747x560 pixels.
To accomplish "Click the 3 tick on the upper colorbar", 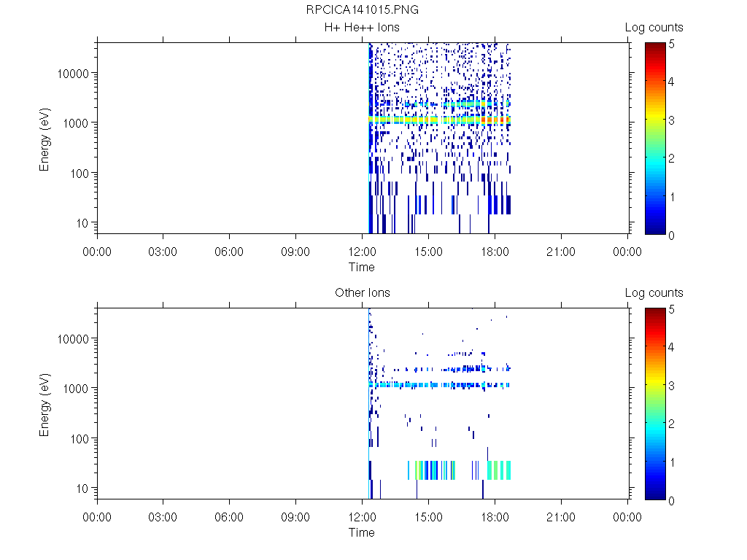I will (x=671, y=120).
